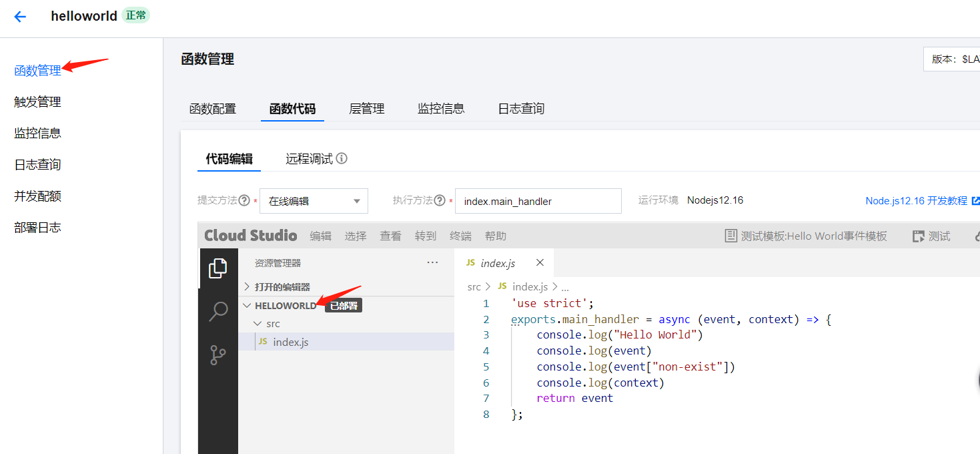Screen dimensions: 980x454
Task: Switch to the 函数代码 tab
Action: pyautogui.click(x=292, y=109)
